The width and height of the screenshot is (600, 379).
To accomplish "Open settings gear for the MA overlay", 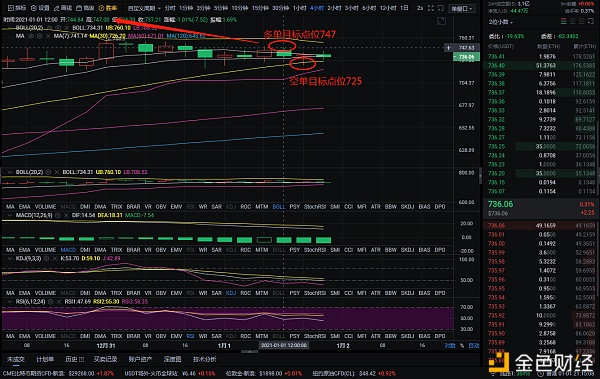I will (x=39, y=36).
